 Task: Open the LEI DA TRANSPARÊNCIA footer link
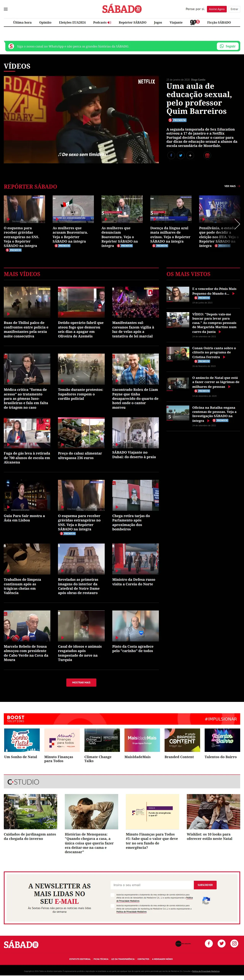(123, 959)
